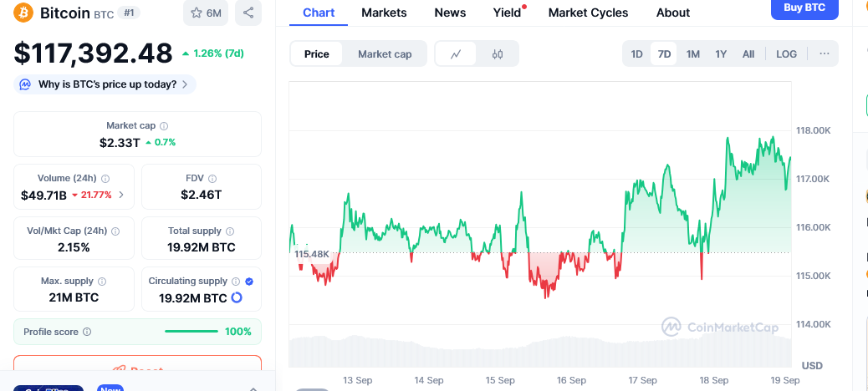Set chart range to 7D
Image resolution: width=868 pixels, height=391 pixels.
(664, 53)
